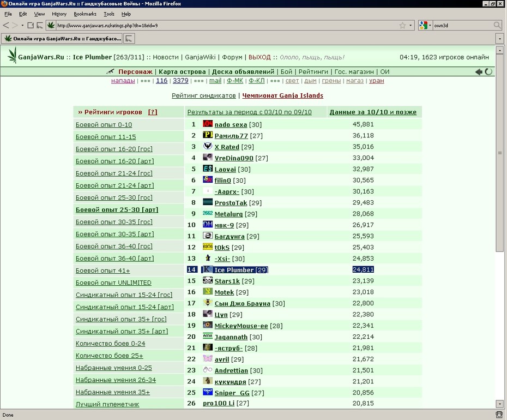Open the address bar dropdown arrow

click(x=411, y=25)
